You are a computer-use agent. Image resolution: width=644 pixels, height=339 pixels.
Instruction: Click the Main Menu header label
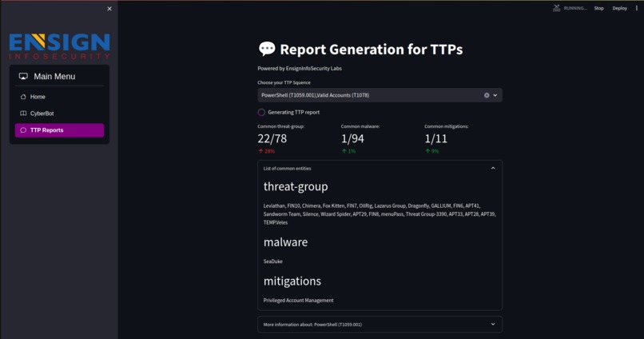[x=54, y=77]
